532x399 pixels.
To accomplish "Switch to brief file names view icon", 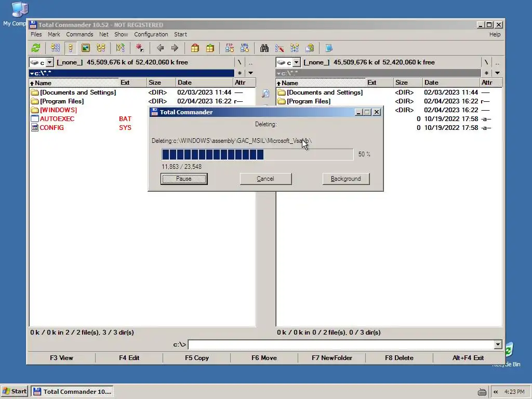I will point(55,48).
